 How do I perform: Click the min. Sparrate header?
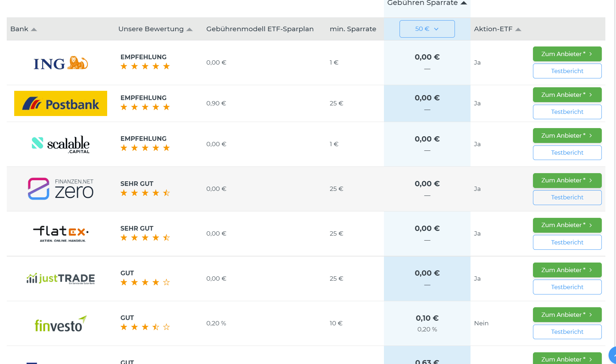point(353,29)
